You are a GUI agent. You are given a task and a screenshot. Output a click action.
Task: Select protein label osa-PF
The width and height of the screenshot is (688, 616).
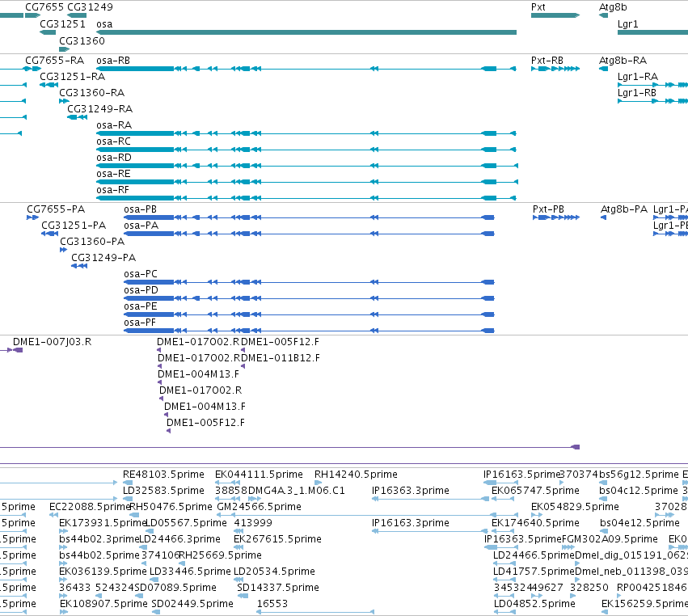pyautogui.click(x=140, y=323)
